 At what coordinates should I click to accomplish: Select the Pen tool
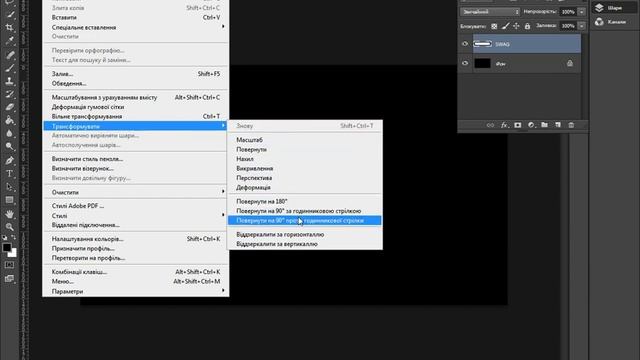click(9, 160)
